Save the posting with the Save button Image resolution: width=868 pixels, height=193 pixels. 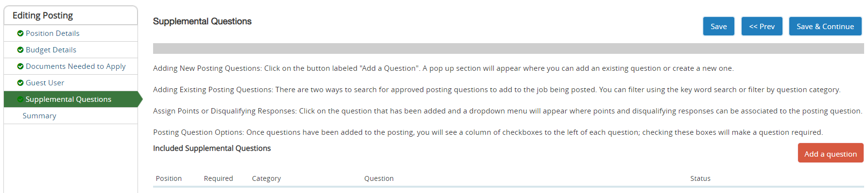pyautogui.click(x=718, y=26)
